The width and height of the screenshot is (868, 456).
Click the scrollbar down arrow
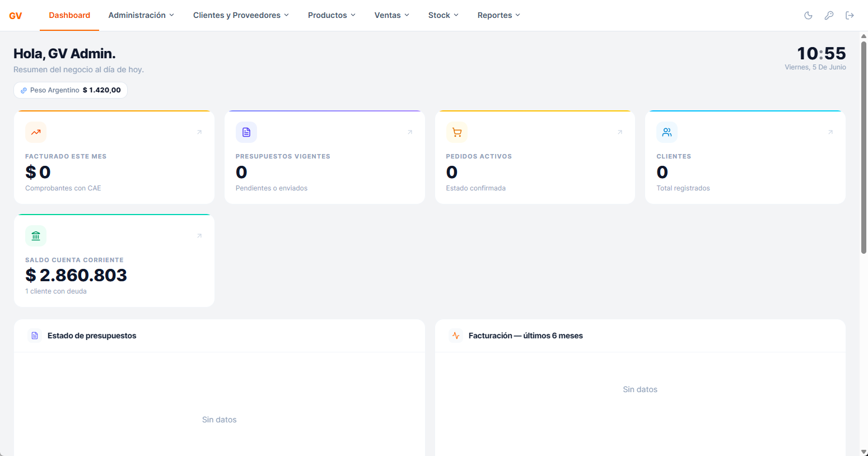[x=864, y=452]
